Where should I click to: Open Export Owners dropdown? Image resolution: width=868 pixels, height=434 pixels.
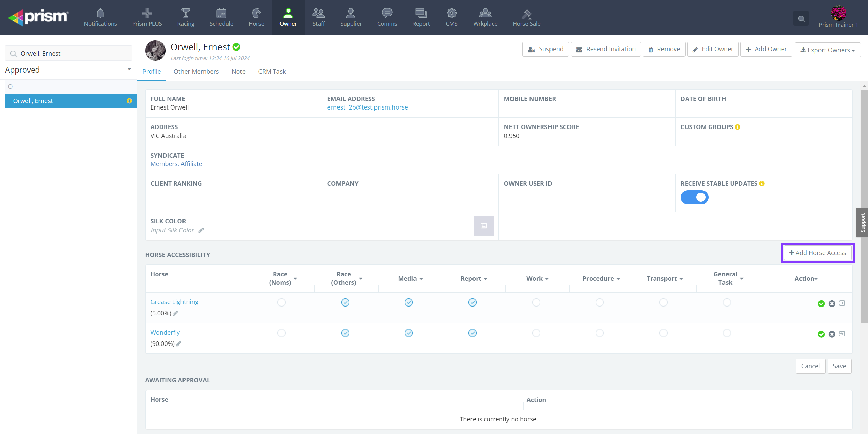pyautogui.click(x=827, y=50)
